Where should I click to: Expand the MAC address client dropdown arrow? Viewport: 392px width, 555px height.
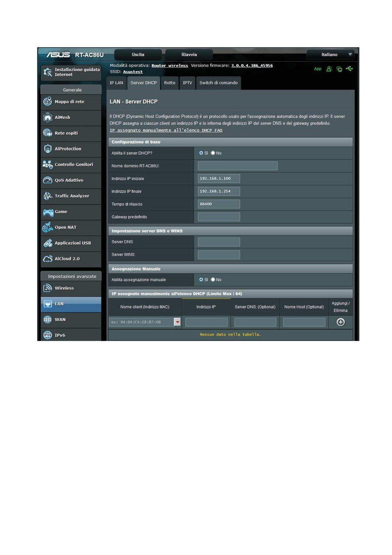click(x=178, y=322)
